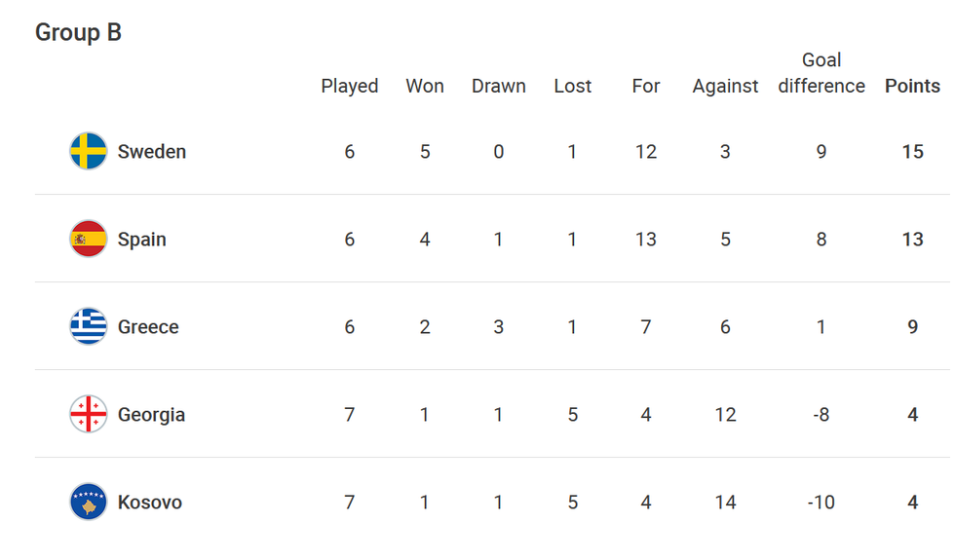The width and height of the screenshot is (955, 560).
Task: Click the Group B heading
Action: pos(78,32)
